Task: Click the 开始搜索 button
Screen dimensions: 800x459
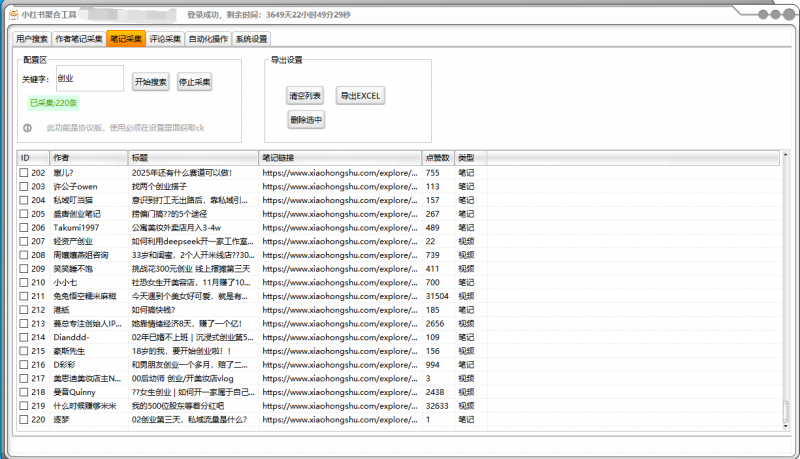Action: 151,82
